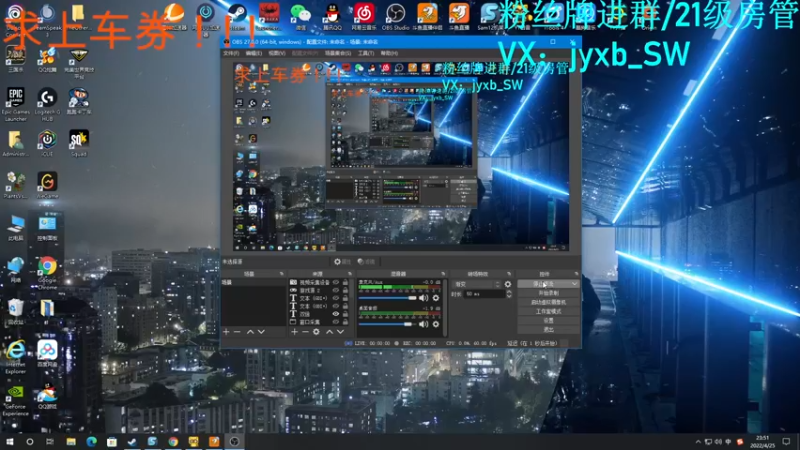Image resolution: width=800 pixels, height=450 pixels.
Task: Open the 渐变 transition type dropdown
Action: (477, 284)
